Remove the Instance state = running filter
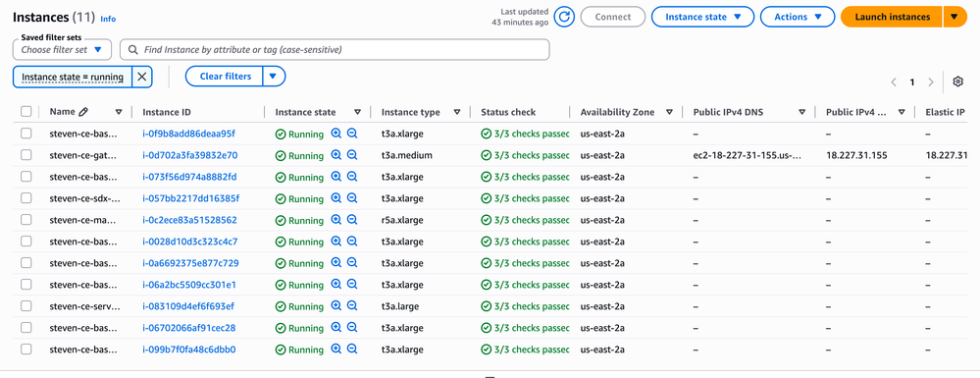This screenshot has width=980, height=378. tap(142, 77)
